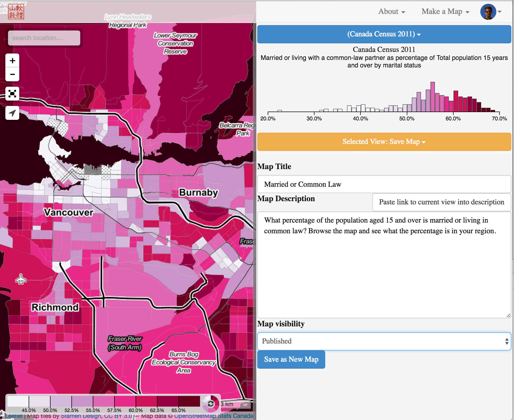Click Save as New Map button
The image size is (514, 420).
click(x=291, y=359)
